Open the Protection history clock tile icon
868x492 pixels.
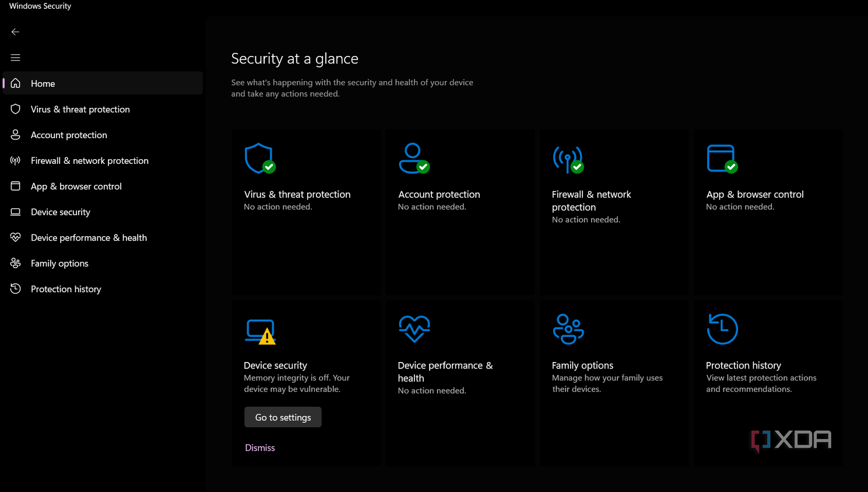pyautogui.click(x=722, y=329)
